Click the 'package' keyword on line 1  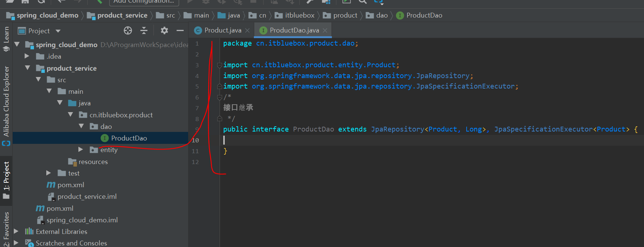click(237, 43)
